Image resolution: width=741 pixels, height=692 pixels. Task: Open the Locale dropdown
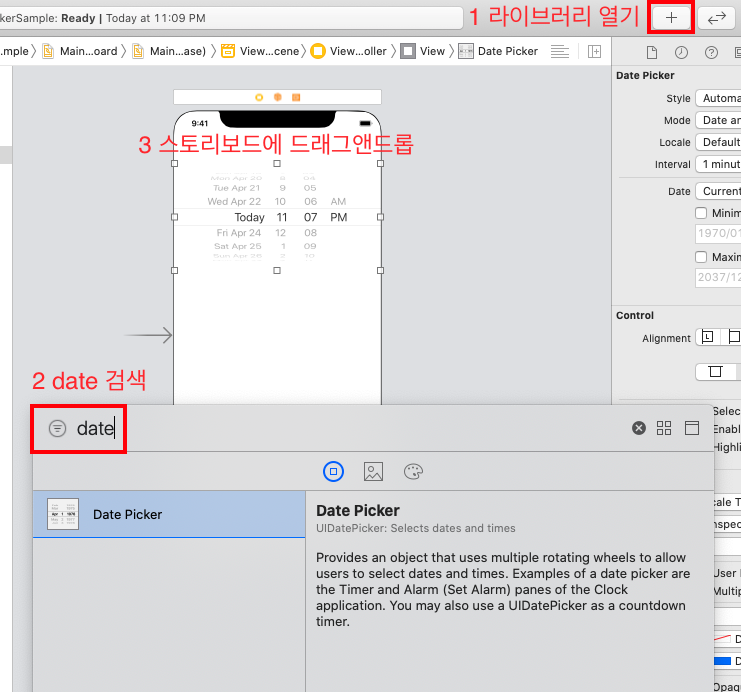click(718, 142)
